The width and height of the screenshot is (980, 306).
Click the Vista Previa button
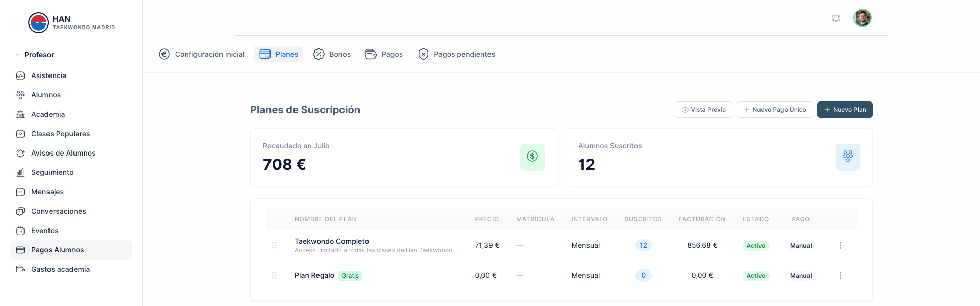click(x=703, y=110)
